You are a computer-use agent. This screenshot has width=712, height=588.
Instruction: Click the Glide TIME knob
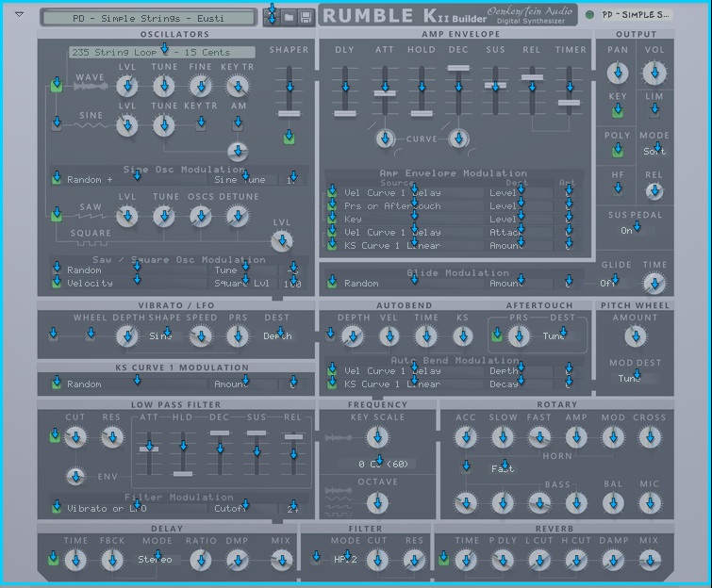pyautogui.click(x=654, y=284)
